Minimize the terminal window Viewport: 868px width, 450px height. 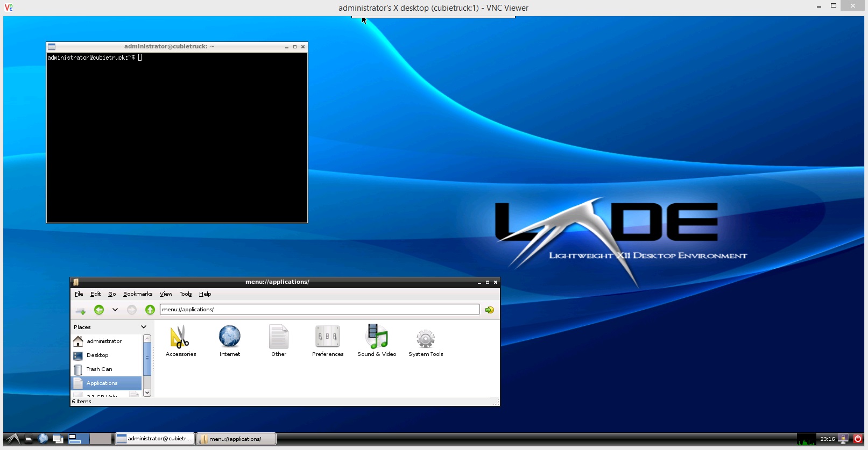287,47
